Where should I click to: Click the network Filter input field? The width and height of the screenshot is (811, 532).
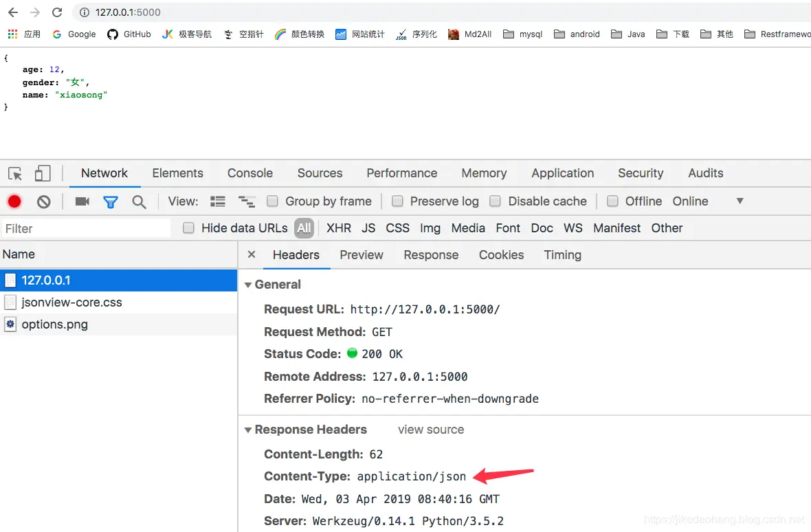coord(86,228)
